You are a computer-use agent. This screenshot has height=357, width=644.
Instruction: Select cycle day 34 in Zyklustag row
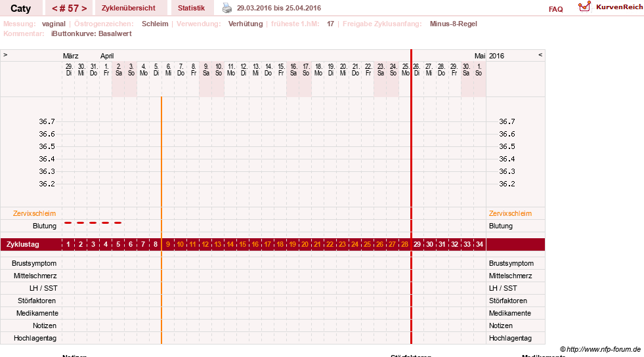[x=479, y=245]
